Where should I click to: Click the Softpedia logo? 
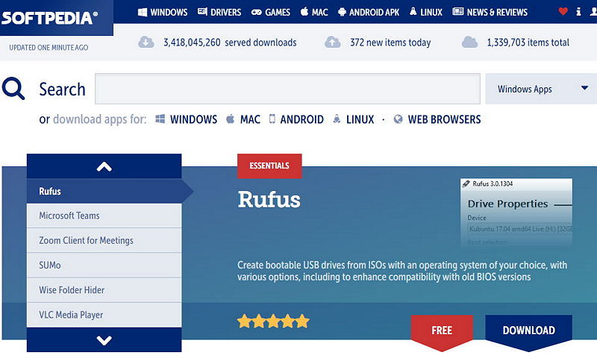pos(49,18)
